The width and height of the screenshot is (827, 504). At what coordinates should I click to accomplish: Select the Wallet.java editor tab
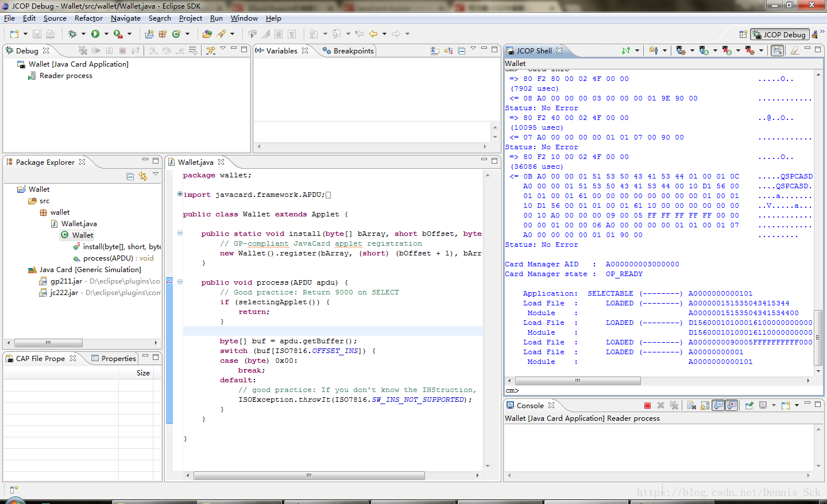click(196, 162)
